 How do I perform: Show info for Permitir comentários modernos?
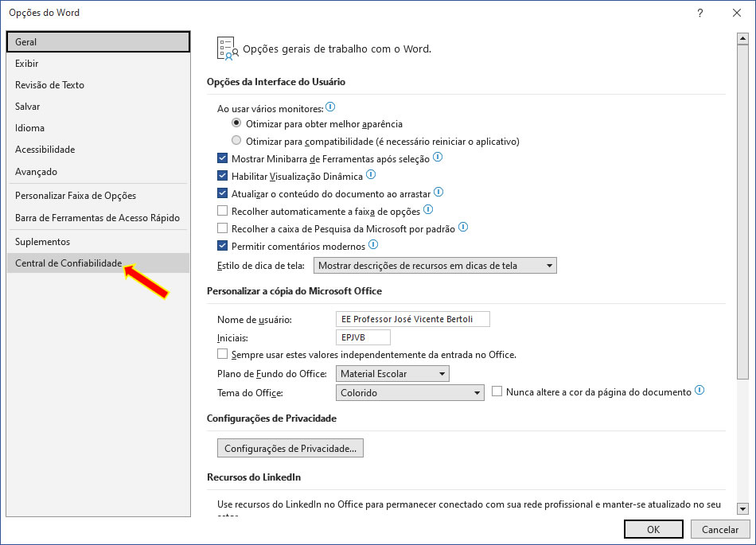pyautogui.click(x=373, y=245)
